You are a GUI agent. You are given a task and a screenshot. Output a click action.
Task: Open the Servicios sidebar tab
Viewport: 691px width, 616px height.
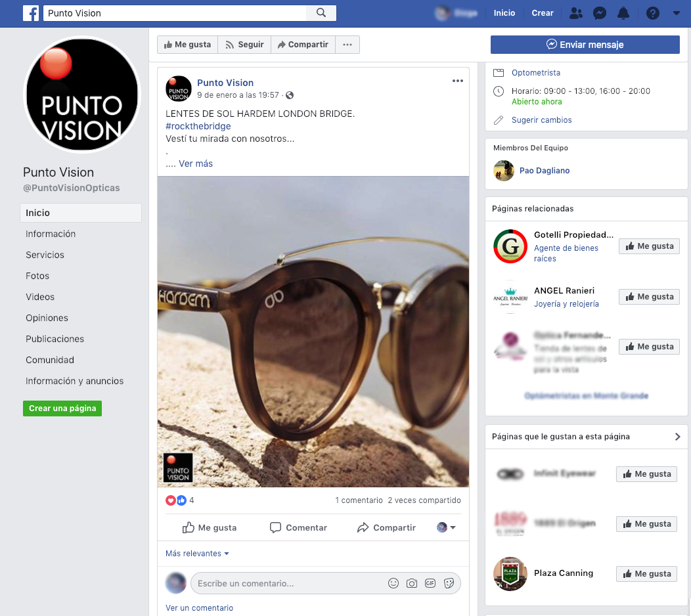[x=45, y=255]
